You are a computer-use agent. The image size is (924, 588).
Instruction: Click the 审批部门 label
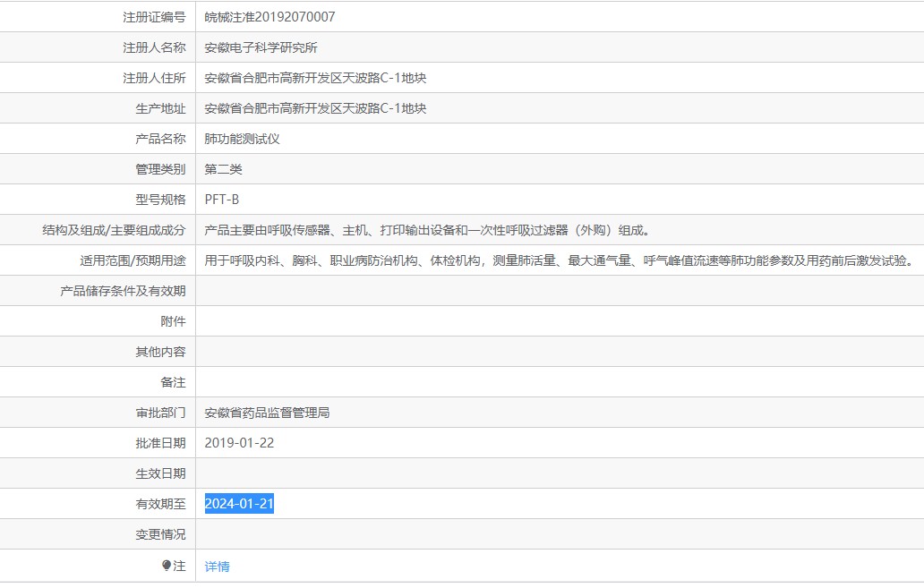(x=161, y=413)
